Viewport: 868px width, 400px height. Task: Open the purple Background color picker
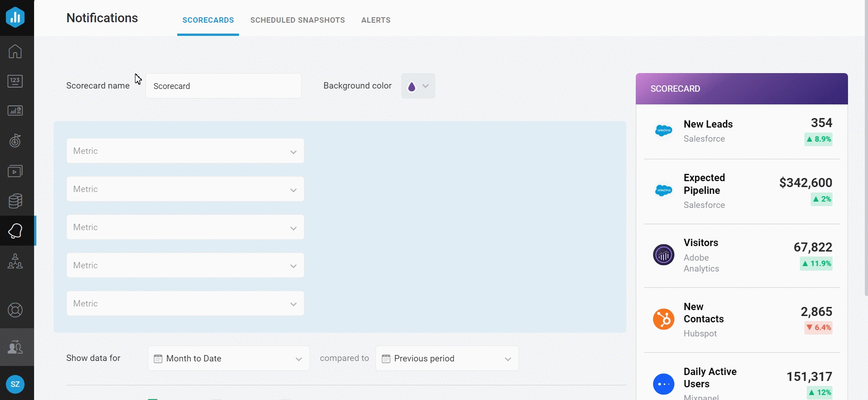[x=418, y=86]
